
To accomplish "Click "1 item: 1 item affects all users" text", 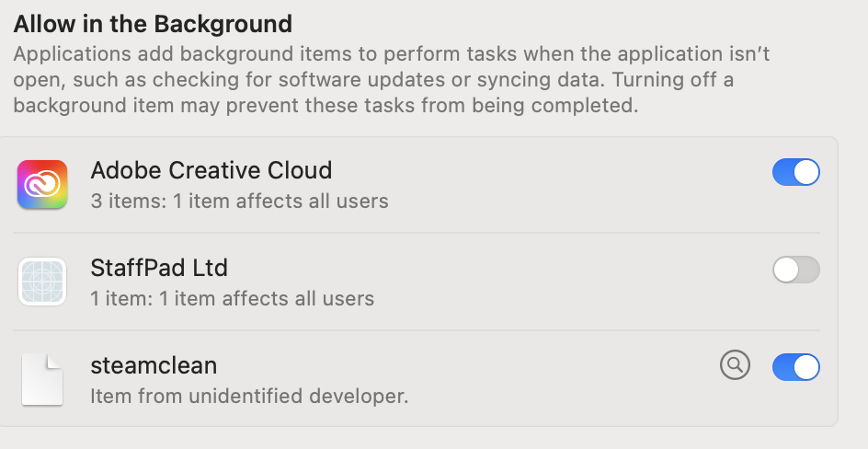I will click(x=232, y=298).
